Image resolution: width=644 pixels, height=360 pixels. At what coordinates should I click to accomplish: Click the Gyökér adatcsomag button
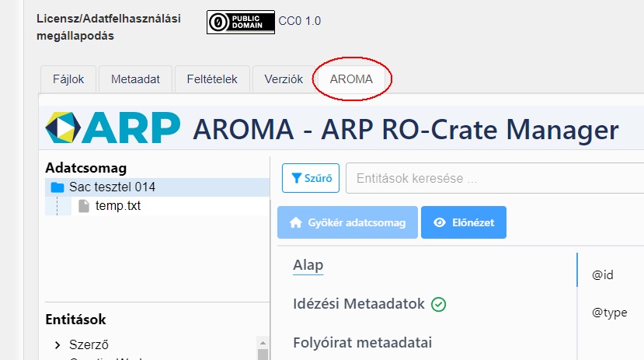tap(347, 222)
